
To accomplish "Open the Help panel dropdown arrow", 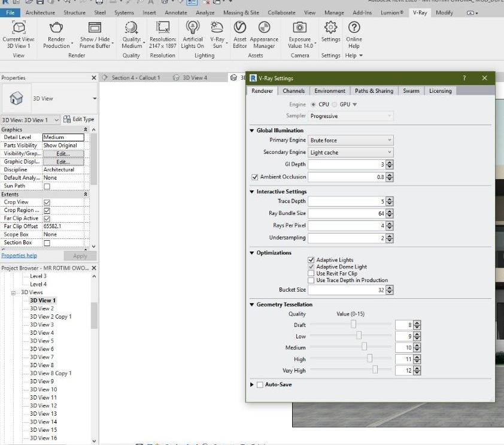I will 361,56.
